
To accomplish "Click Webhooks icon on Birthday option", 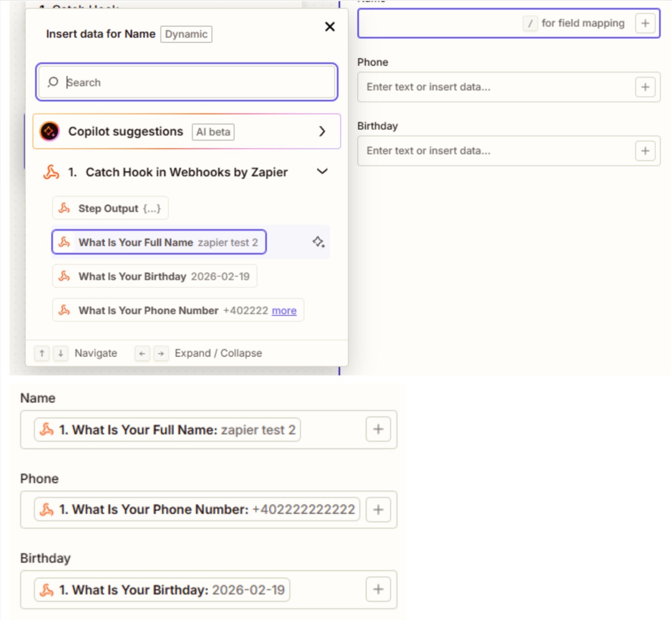I will point(64,276).
